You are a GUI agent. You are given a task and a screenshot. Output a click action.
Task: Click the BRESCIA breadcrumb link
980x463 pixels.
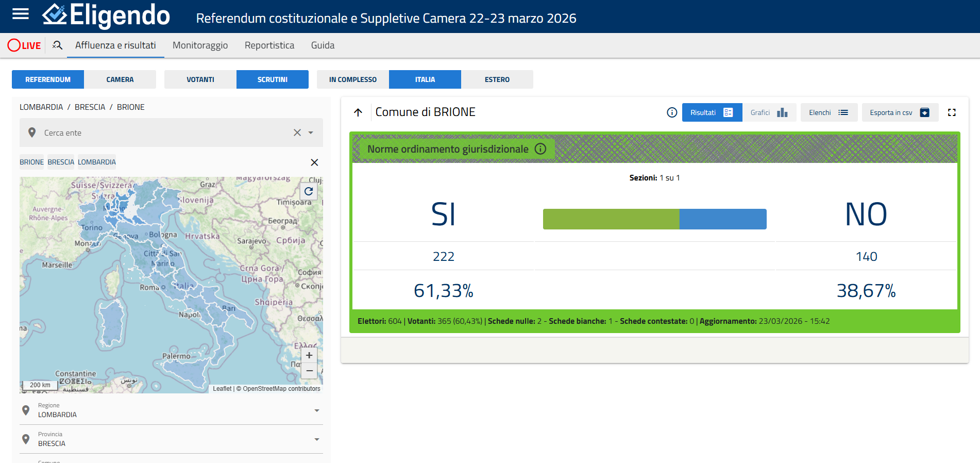coord(90,107)
